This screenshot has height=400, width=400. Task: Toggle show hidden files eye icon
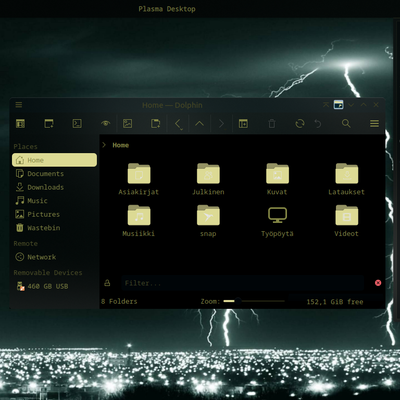pos(106,124)
